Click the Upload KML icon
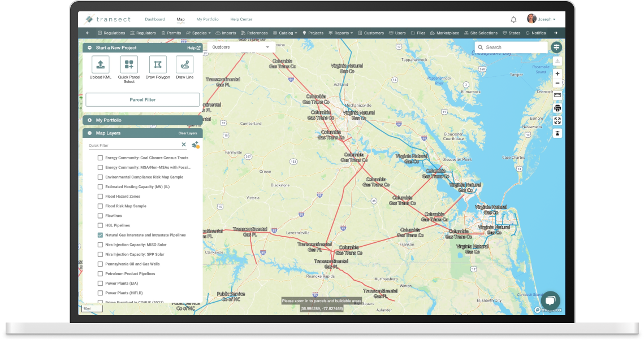 click(100, 64)
